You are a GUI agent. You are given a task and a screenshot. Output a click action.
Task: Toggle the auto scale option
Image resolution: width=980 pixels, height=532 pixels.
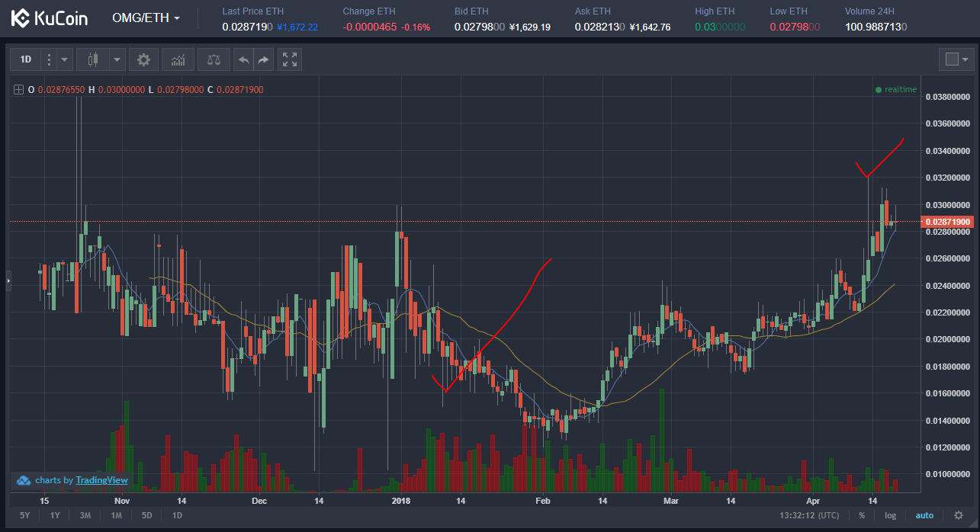[x=924, y=515]
